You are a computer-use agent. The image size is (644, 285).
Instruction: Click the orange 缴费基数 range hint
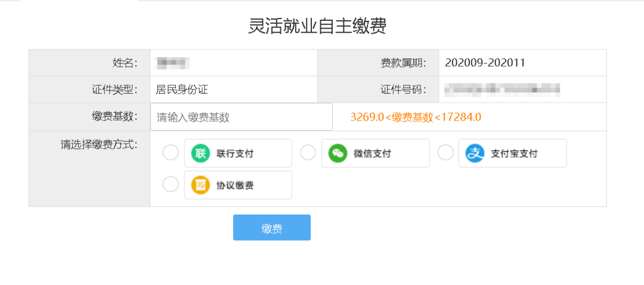coord(416,117)
